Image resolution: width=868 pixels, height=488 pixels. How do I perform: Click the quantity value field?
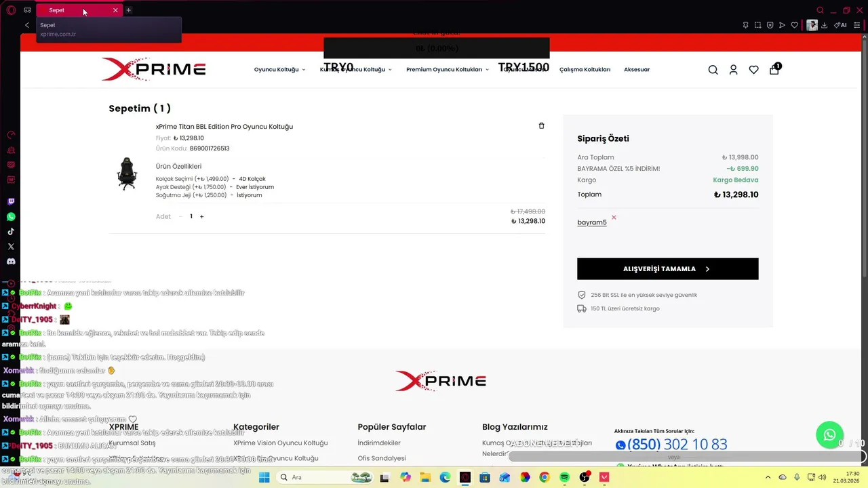pyautogui.click(x=191, y=216)
